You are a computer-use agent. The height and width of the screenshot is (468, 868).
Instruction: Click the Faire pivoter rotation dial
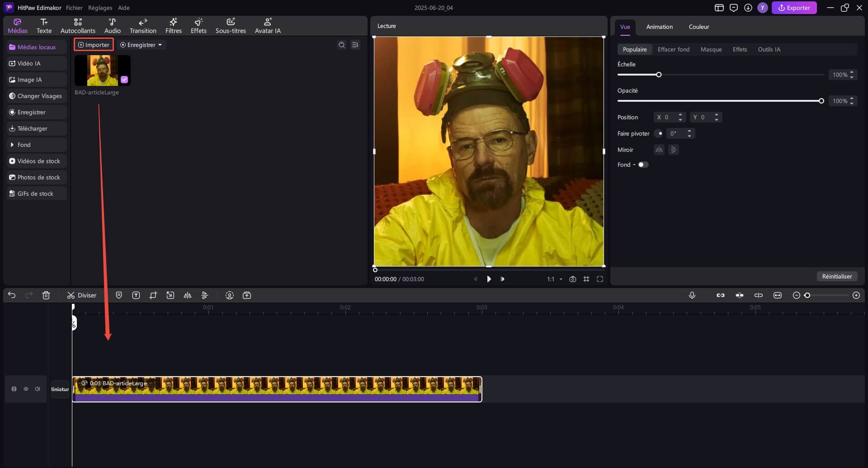click(x=659, y=133)
